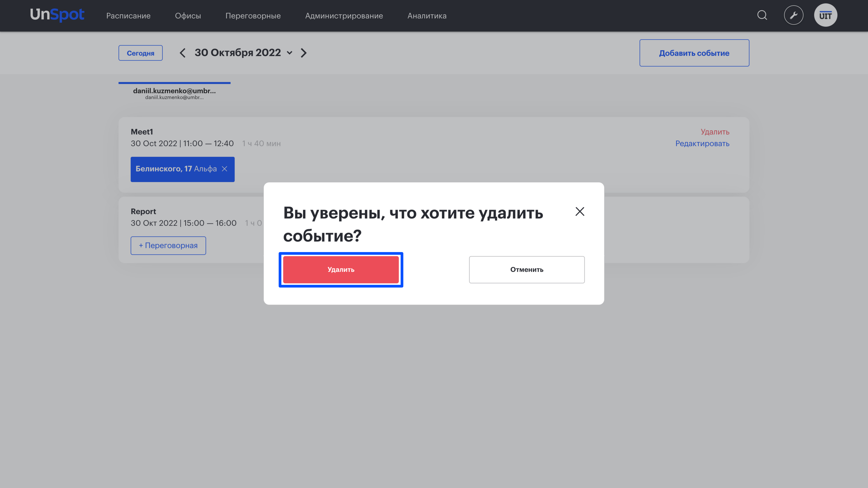Viewport: 868px width, 488px height.
Task: Expand the date picker chevron
Action: pyautogui.click(x=289, y=53)
